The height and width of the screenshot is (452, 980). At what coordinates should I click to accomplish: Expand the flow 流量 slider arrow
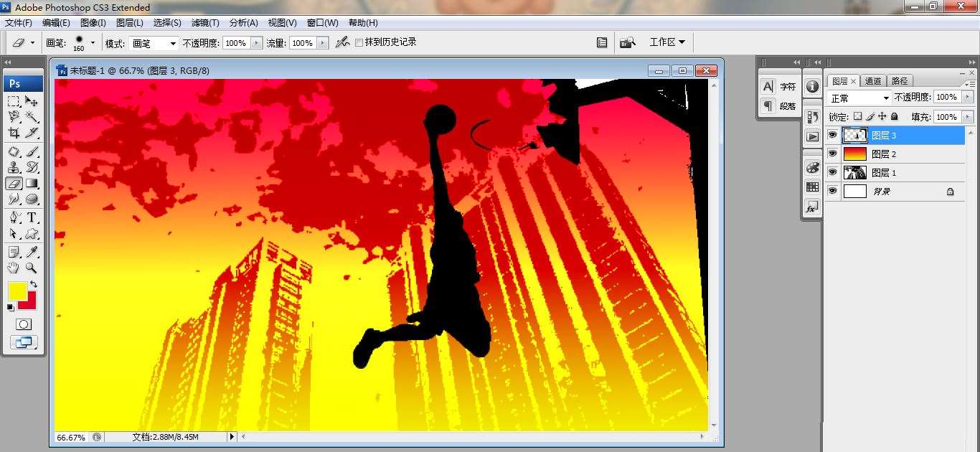coord(322,43)
